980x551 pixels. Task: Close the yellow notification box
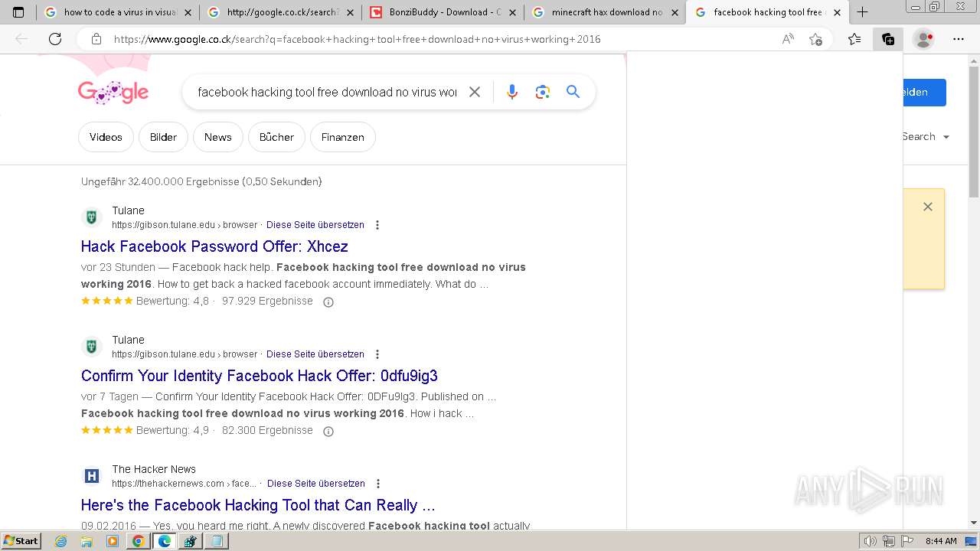[x=928, y=207]
